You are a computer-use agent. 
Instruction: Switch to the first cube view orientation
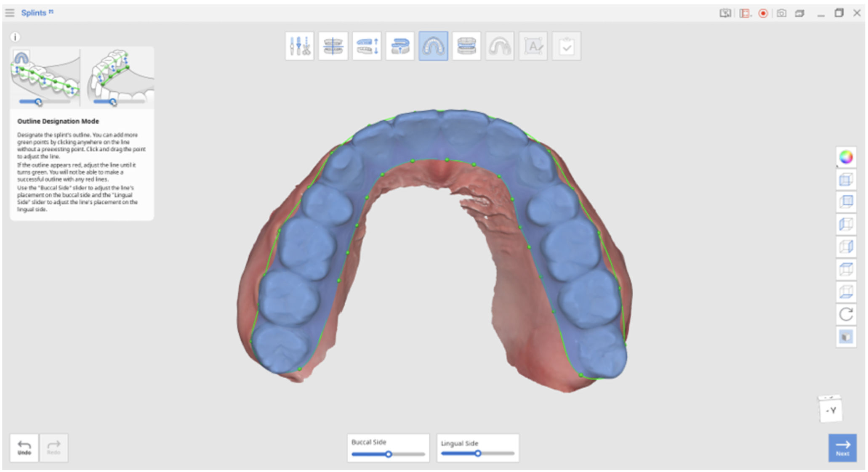pyautogui.click(x=846, y=180)
